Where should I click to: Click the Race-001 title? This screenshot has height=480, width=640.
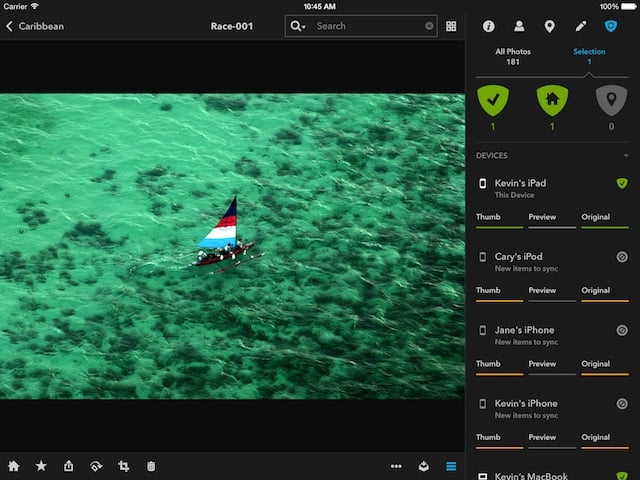[x=232, y=27]
